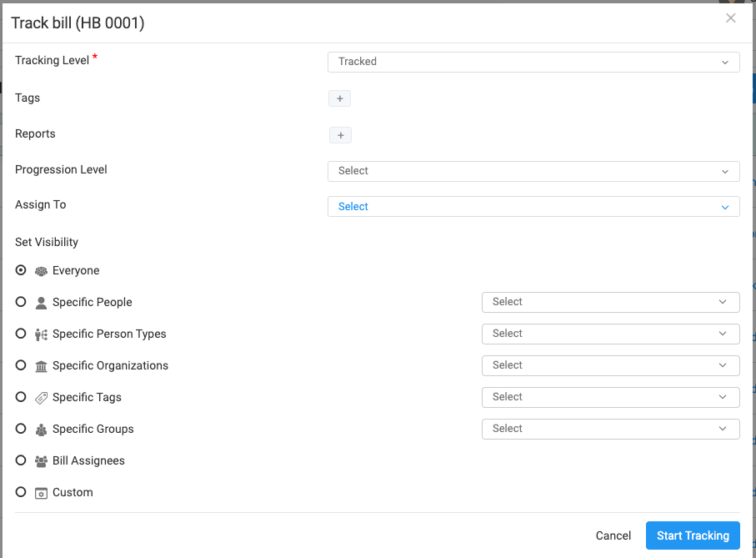The image size is (756, 558).
Task: Click the Set Visibility heading
Action: click(47, 242)
